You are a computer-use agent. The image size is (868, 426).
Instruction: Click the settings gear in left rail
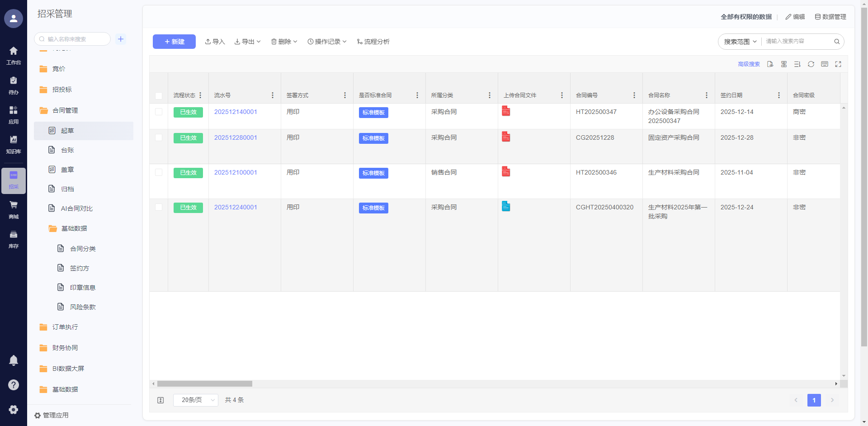[x=14, y=410]
